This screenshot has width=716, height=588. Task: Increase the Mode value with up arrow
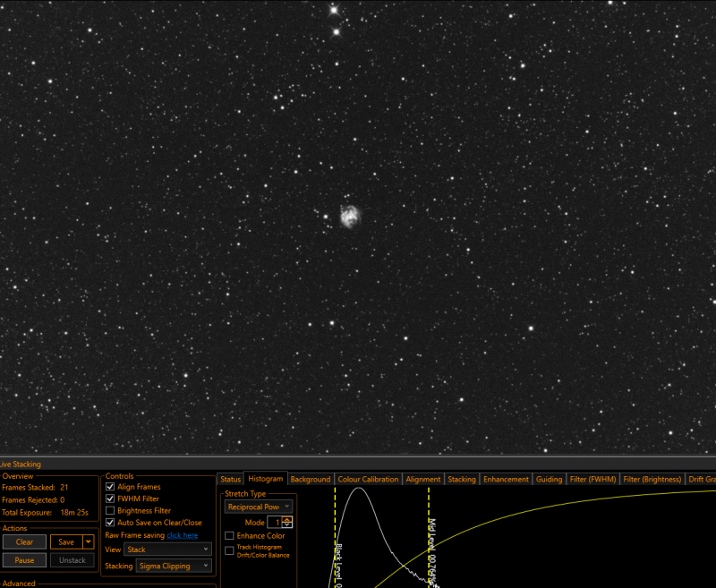(x=287, y=519)
